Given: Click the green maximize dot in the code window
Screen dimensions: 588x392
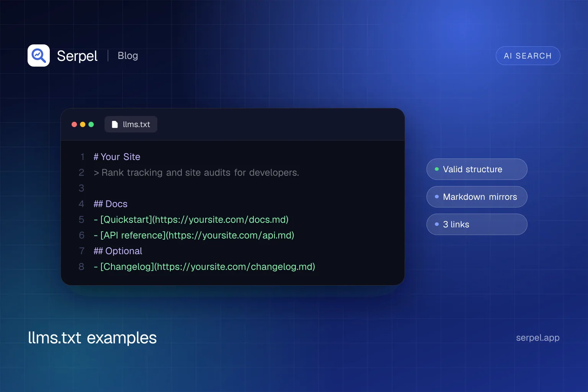Looking at the screenshot, I should pyautogui.click(x=91, y=124).
